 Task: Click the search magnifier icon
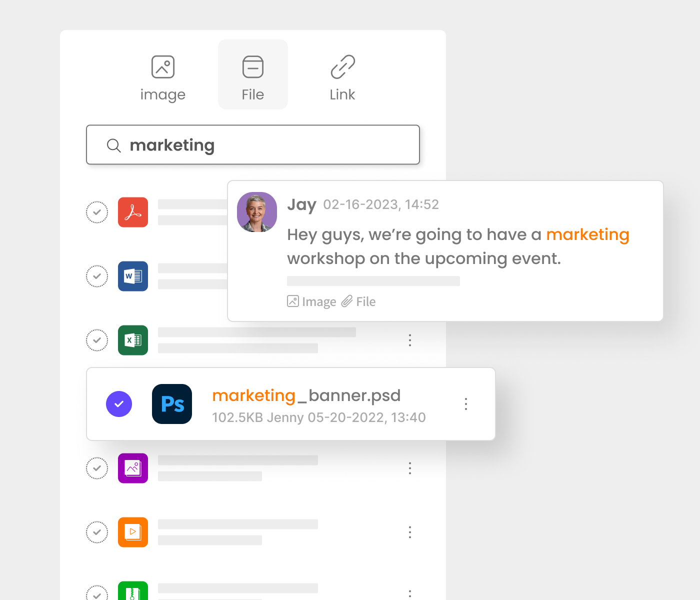point(114,145)
